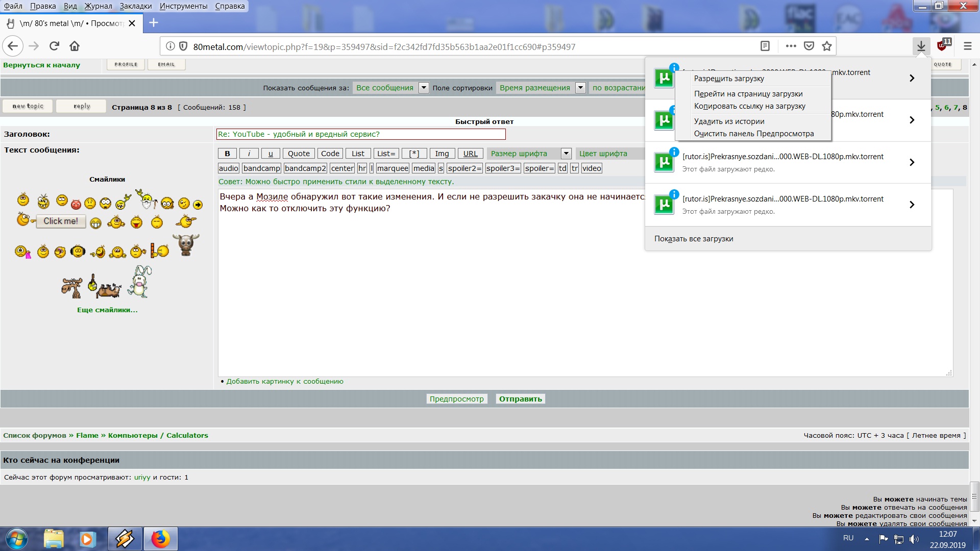Open the downloads panel arrow icon
This screenshot has height=551, width=980.
point(921,46)
